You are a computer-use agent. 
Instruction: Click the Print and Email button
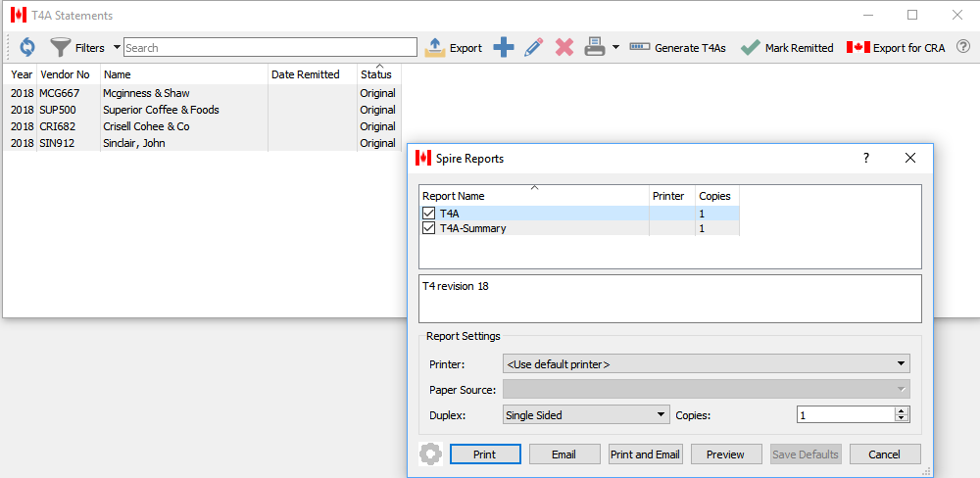[x=644, y=454]
